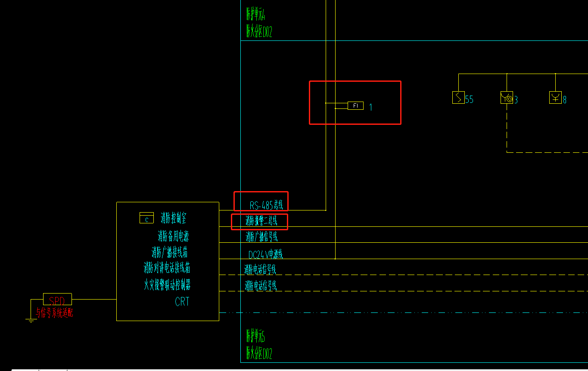The width and height of the screenshot is (588, 371).
Task: Select 消防电话信号线 label beside 消防对讲电话接线箱
Action: 260,269
